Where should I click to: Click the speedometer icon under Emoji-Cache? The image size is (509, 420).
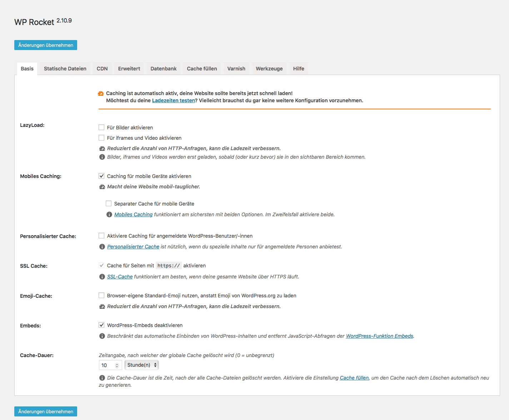click(x=102, y=306)
